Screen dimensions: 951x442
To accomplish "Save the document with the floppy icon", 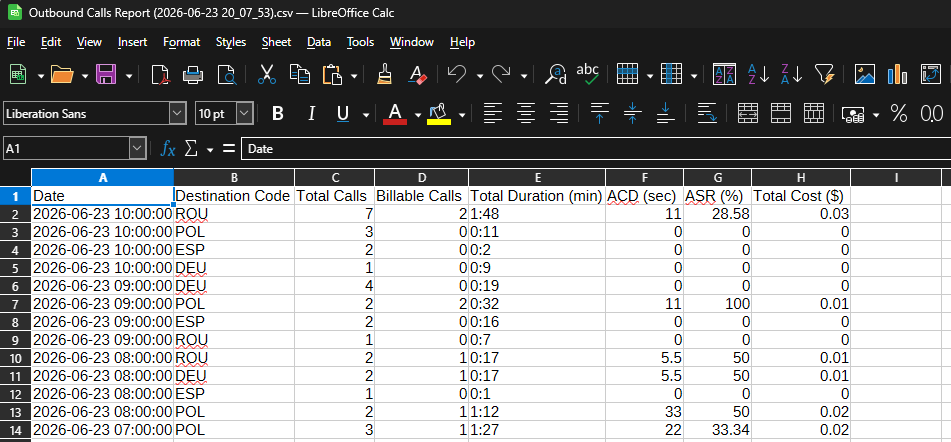I will point(106,75).
